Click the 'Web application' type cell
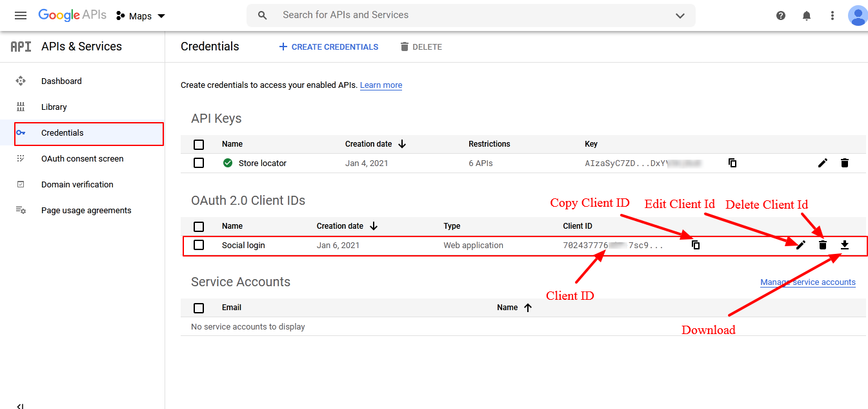Image resolution: width=868 pixels, height=409 pixels. (474, 246)
